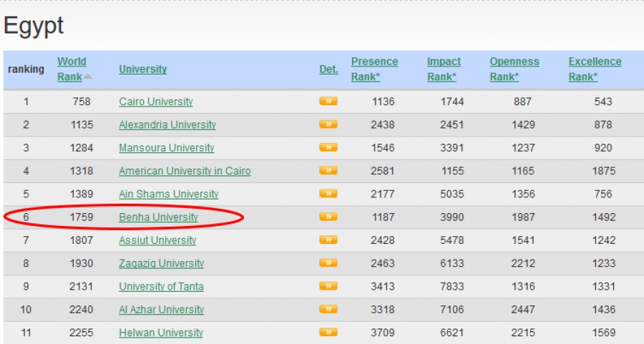The width and height of the screenshot is (644, 344).
Task: Select world rank value 1759
Action: pyautogui.click(x=82, y=217)
